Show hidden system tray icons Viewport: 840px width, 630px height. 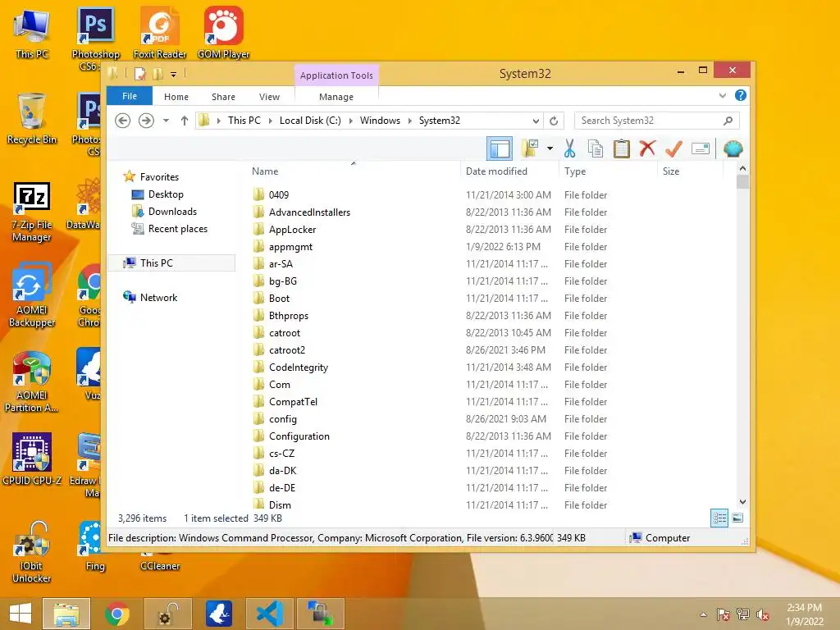(703, 614)
